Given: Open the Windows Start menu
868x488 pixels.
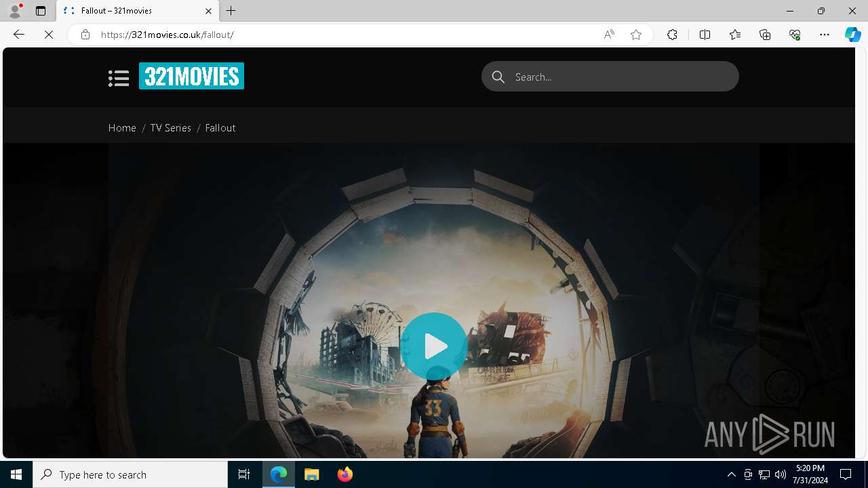Looking at the screenshot, I should click(16, 474).
